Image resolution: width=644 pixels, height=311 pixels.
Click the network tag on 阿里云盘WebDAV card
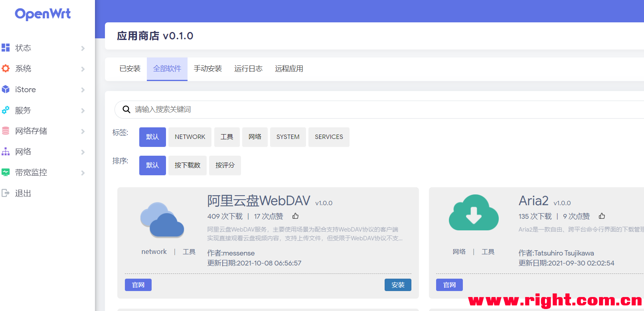point(154,252)
